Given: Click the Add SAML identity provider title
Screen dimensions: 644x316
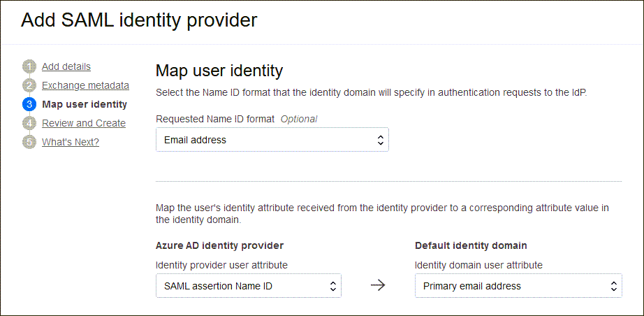Looking at the screenshot, I should tap(139, 20).
